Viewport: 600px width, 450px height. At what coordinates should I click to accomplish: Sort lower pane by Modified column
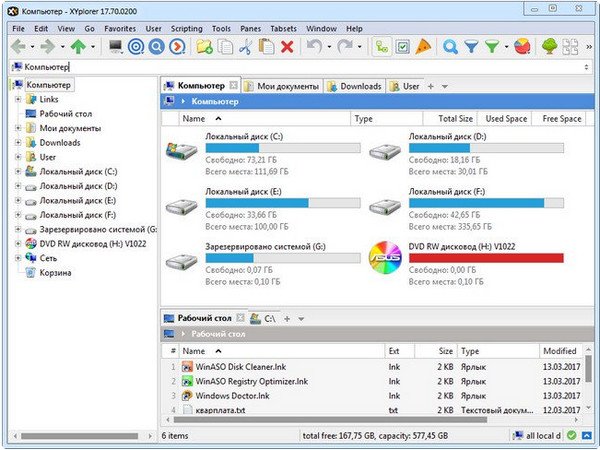pos(560,351)
